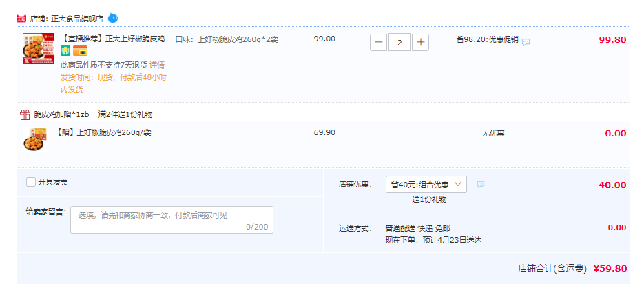Click the 送1份礼物 text under dropdown
The height and width of the screenshot is (284, 644).
pyautogui.click(x=429, y=200)
